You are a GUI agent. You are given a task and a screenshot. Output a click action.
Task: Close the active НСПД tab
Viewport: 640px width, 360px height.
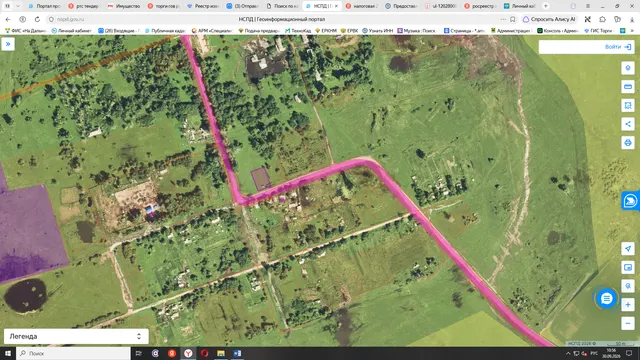(336, 6)
